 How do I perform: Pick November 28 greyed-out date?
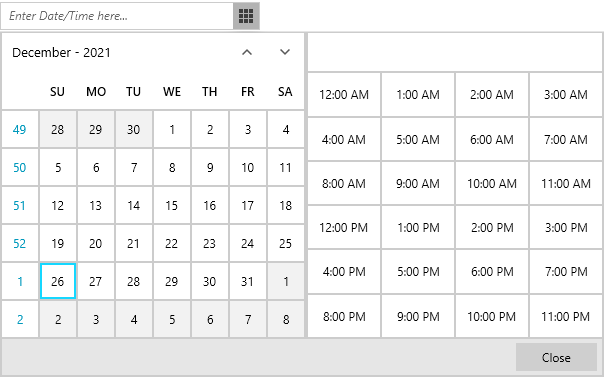(x=58, y=129)
